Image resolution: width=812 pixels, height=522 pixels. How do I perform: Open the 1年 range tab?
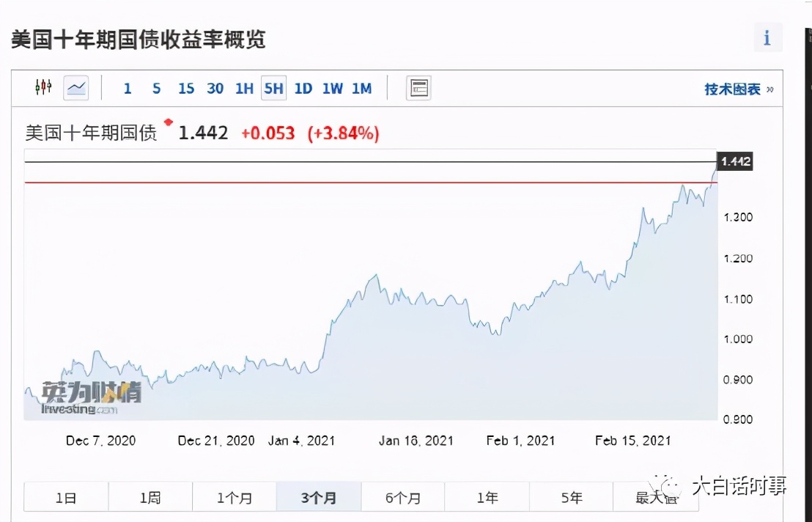tap(487, 496)
